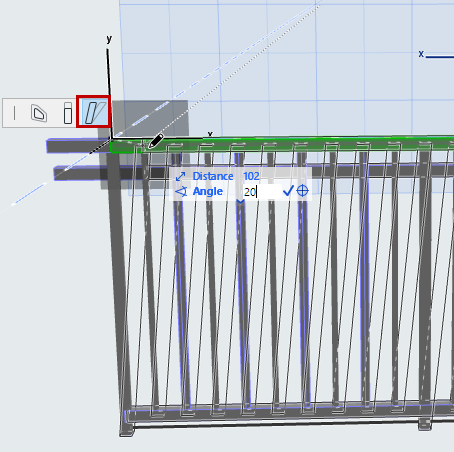The height and width of the screenshot is (452, 454).
Task: Click the Angle icon in the tracker
Action: [x=181, y=192]
